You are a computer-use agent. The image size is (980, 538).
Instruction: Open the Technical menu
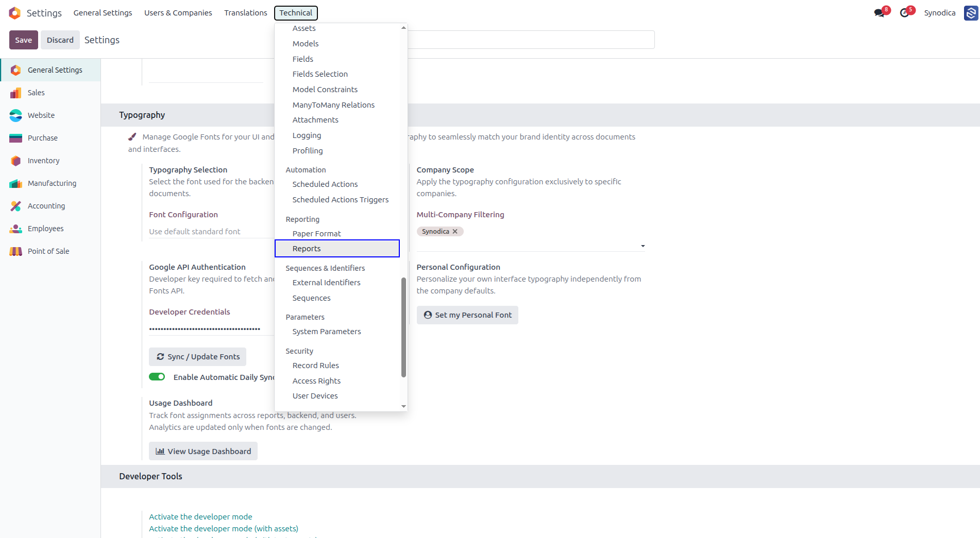tap(296, 13)
